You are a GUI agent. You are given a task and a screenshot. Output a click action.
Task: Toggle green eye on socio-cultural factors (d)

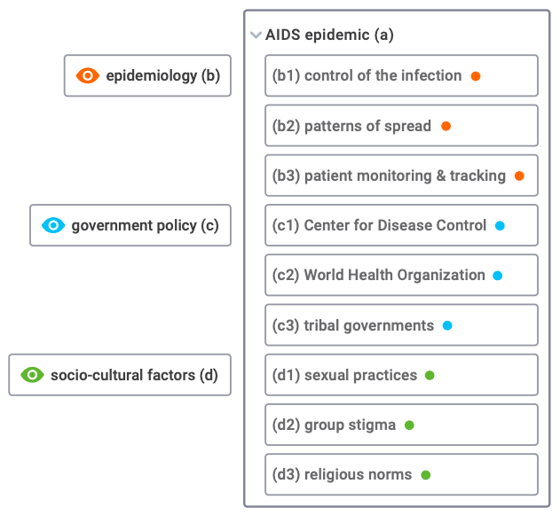point(32,375)
